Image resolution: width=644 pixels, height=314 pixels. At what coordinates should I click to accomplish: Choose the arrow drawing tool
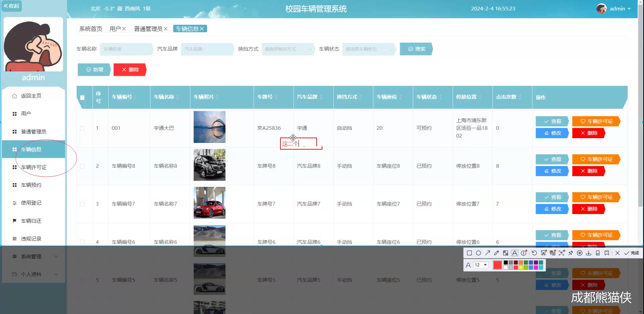[487, 253]
